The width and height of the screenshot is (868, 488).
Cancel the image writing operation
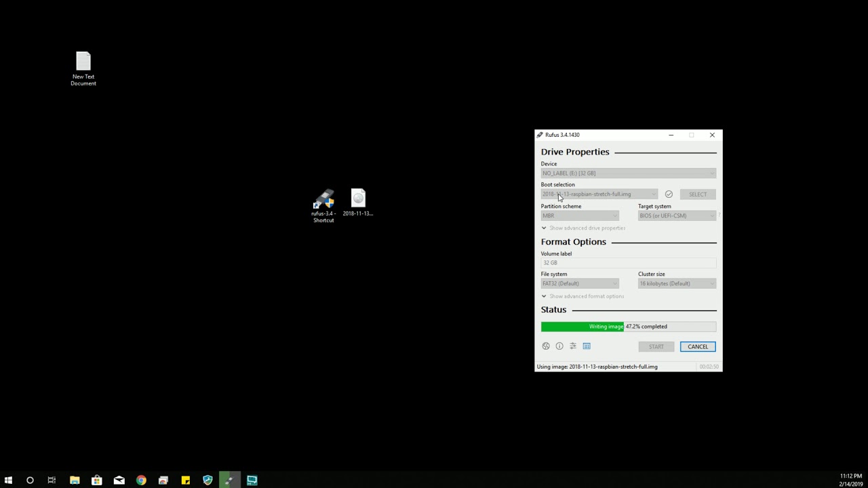(698, 346)
